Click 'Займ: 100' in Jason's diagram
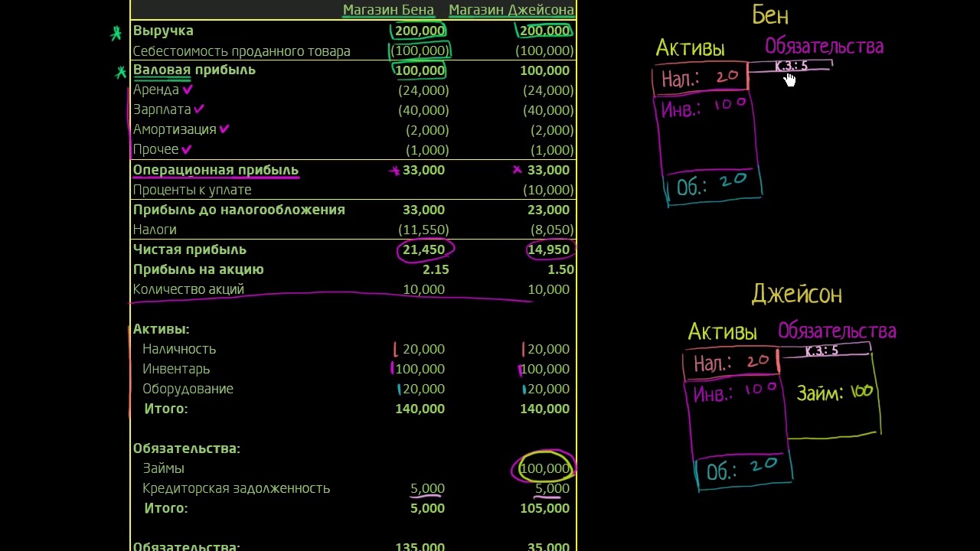 835,393
